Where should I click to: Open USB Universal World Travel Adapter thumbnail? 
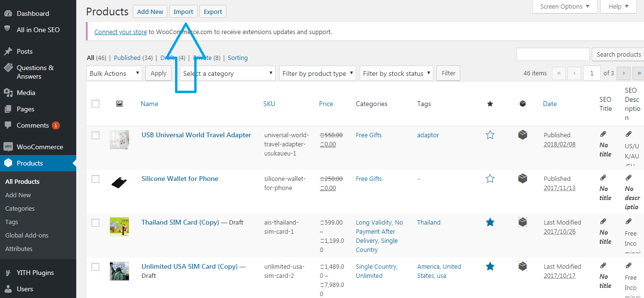119,140
